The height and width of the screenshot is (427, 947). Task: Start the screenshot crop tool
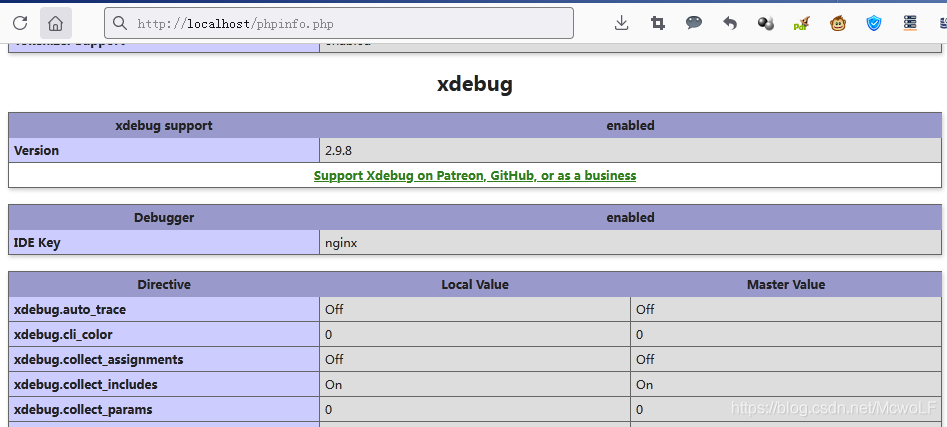click(658, 24)
